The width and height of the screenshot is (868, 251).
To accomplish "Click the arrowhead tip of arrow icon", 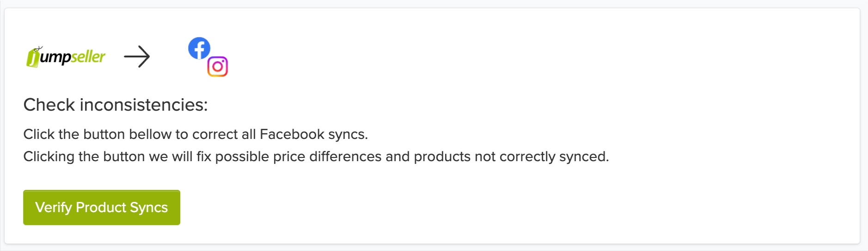I will (x=148, y=57).
